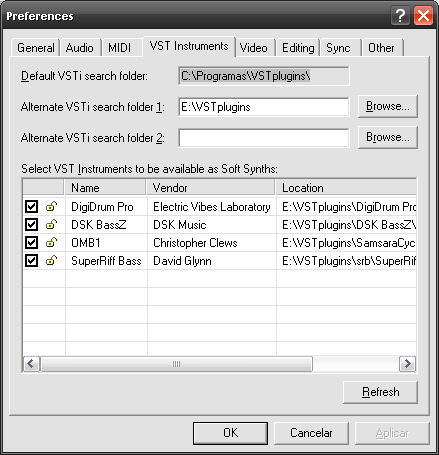Select the SuperRiff Bass name cell
The width and height of the screenshot is (439, 455).
(106, 261)
